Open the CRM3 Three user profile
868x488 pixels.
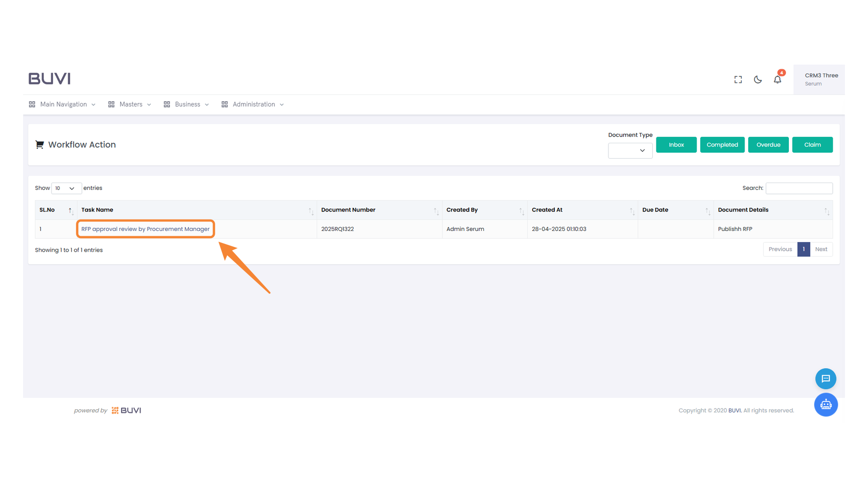(819, 80)
